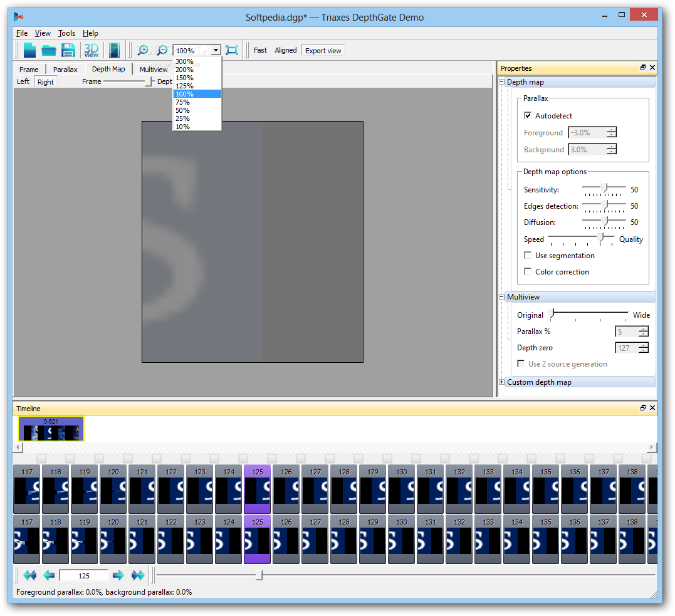Image resolution: width=675 pixels, height=616 pixels.
Task: Click the Aligned button
Action: (286, 50)
